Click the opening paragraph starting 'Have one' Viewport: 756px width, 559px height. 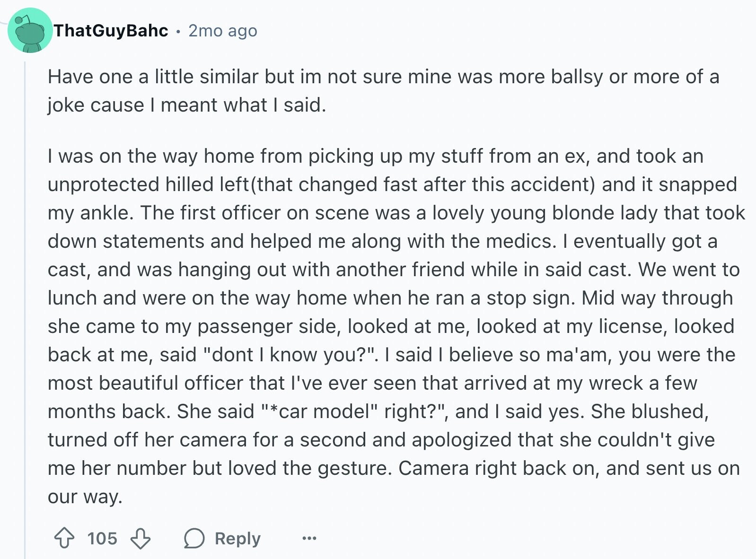(x=383, y=91)
